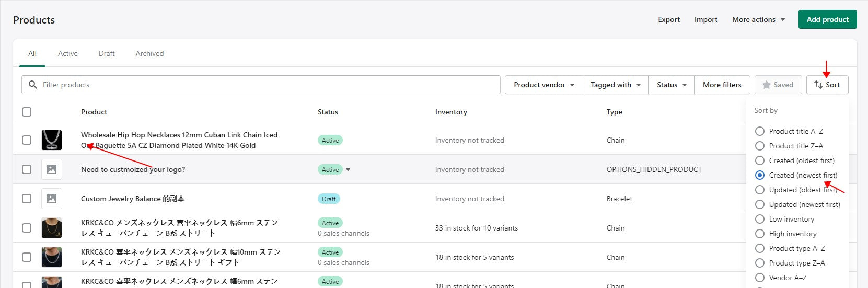
Task: Click the Add product button
Action: coord(827,19)
